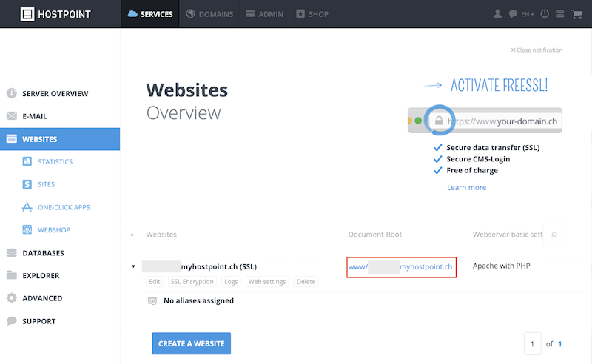Screen dimensions: 592x364
Task: Go to Support section
Action: 39,321
